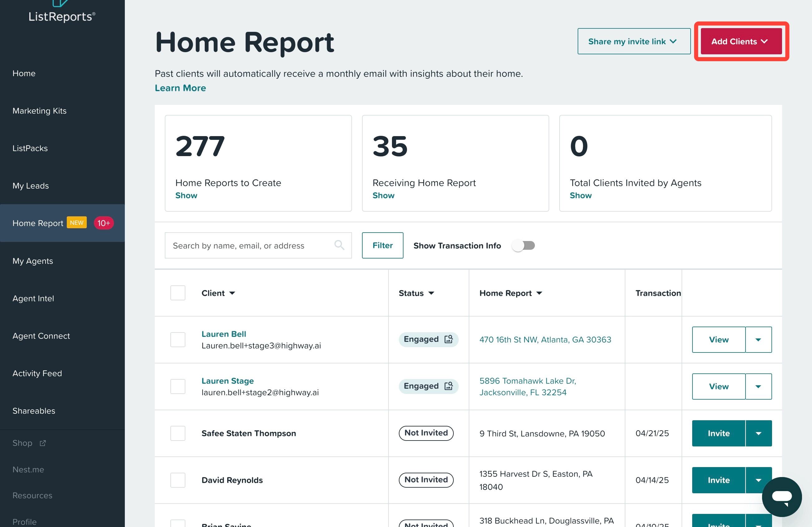Open the Home Report column sort dropdown

[x=539, y=293]
